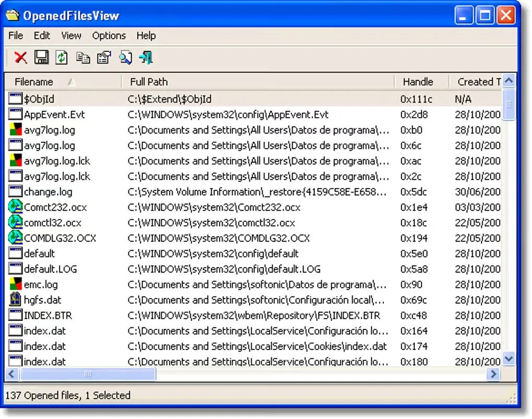The width and height of the screenshot is (532, 419).
Task: Click the Exit door toolbar icon
Action: pos(146,57)
